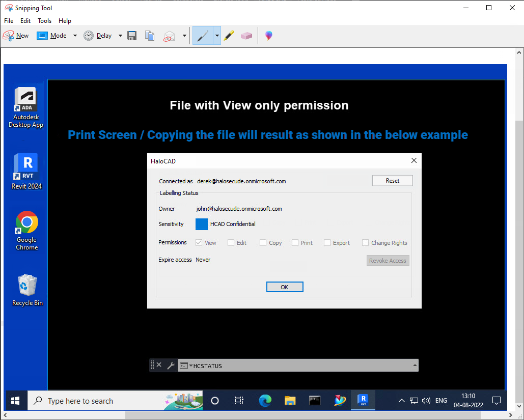Open the File menu
Image resolution: width=524 pixels, height=420 pixels.
[x=9, y=21]
